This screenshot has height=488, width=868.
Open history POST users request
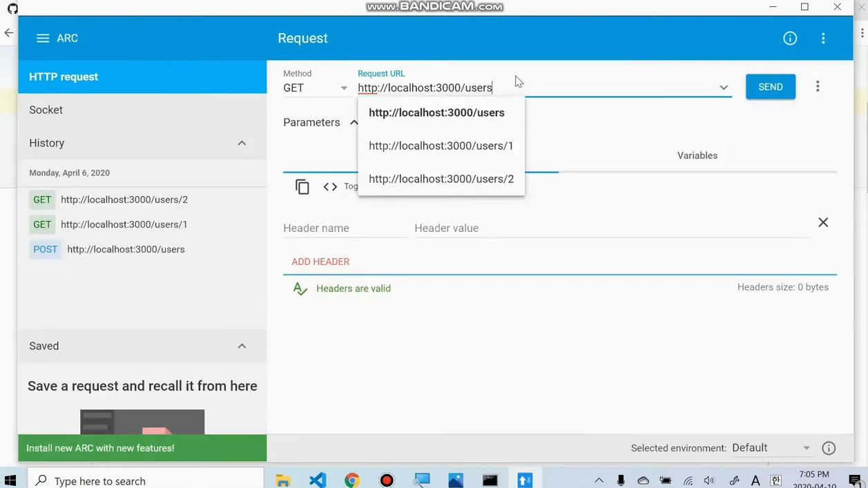click(x=142, y=249)
